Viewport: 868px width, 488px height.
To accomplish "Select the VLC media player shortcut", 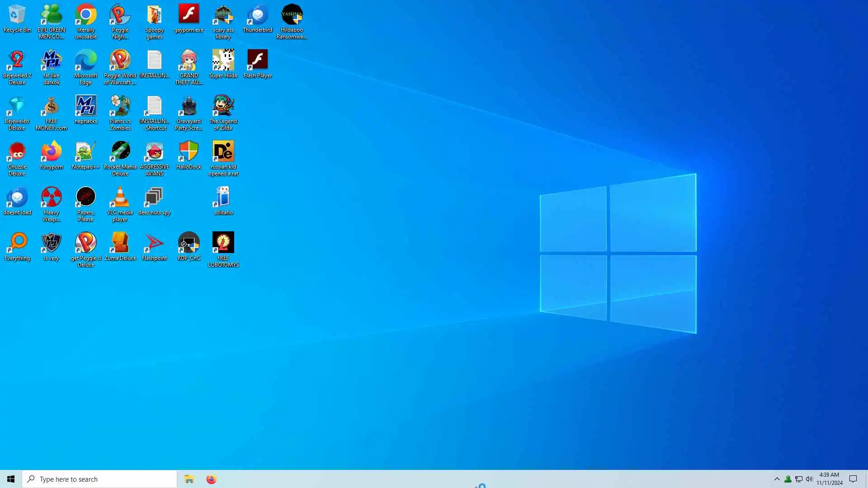I will [x=120, y=198].
